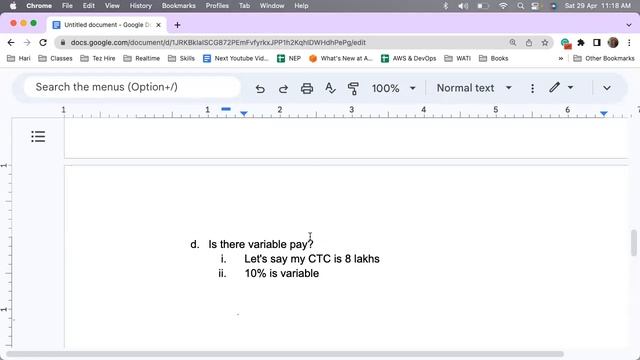The height and width of the screenshot is (360, 640).
Task: Open the Classes bookmark folder
Action: [55, 59]
